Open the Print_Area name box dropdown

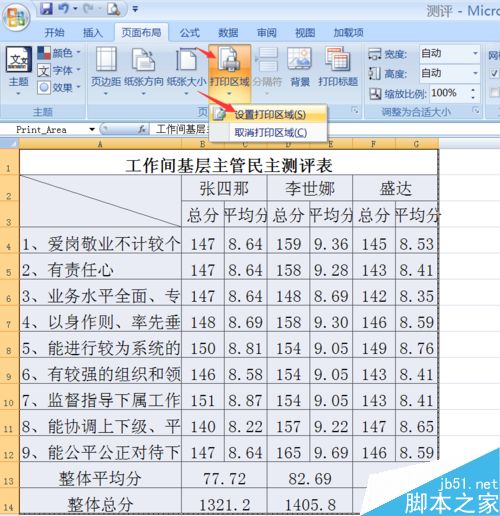point(92,129)
